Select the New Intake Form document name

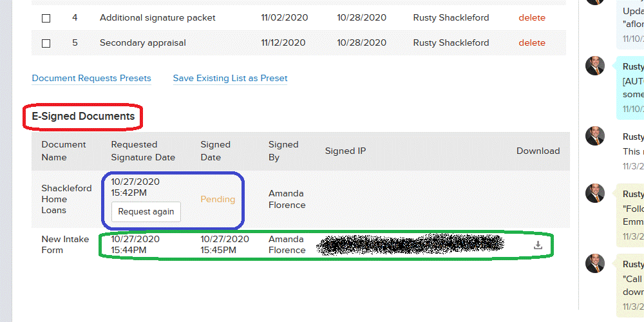(65, 245)
